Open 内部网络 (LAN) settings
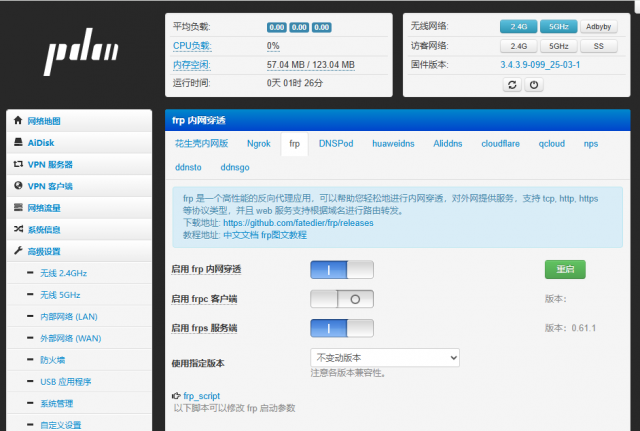Image resolution: width=640 pixels, height=431 pixels. [x=69, y=317]
